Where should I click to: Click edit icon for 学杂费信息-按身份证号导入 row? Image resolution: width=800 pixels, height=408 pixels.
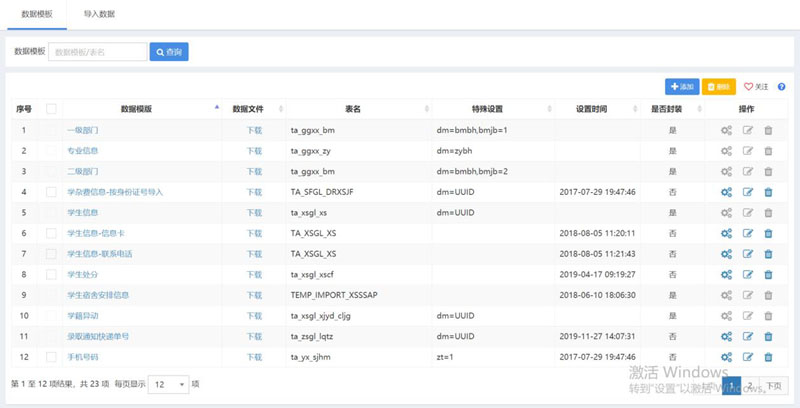(748, 192)
